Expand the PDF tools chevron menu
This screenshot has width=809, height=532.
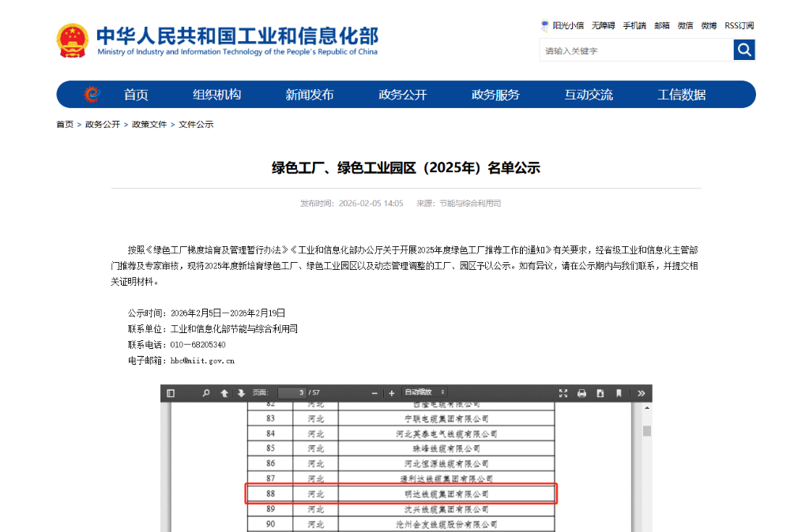click(642, 393)
